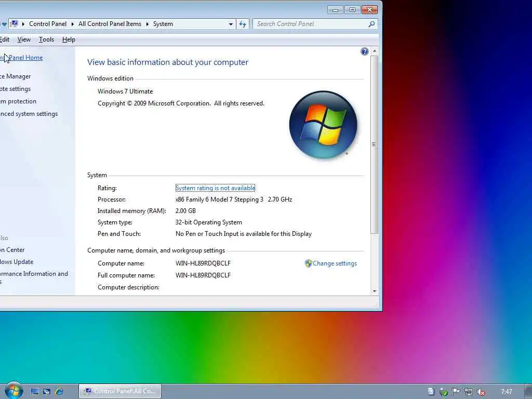Click the vertical scrollbar thumb
The width and height of the screenshot is (532, 399).
(374, 144)
